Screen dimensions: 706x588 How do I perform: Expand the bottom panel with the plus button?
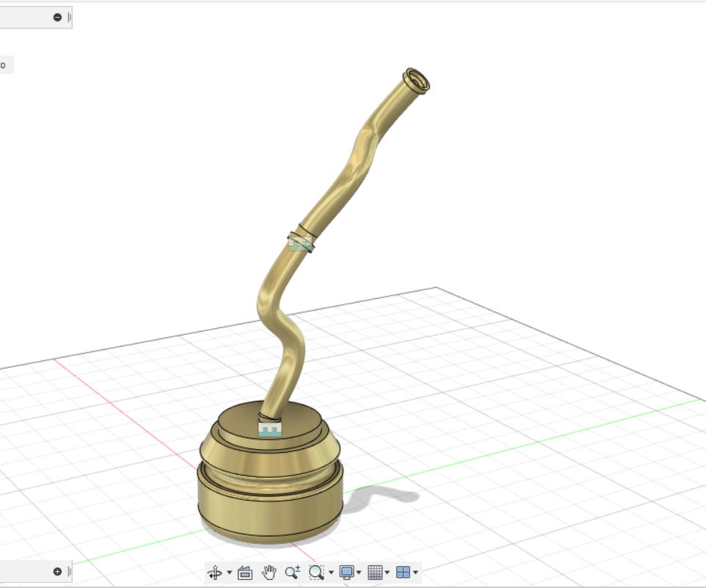57,572
